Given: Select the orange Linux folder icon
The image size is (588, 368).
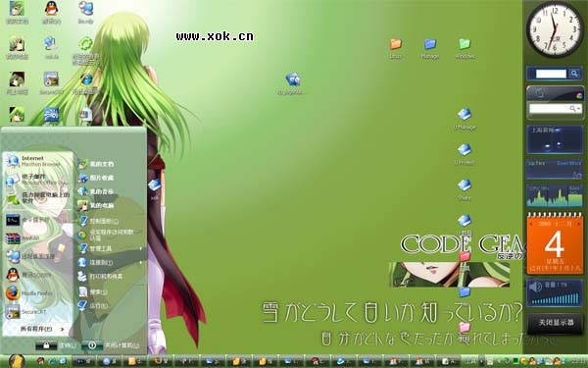Looking at the screenshot, I should pyautogui.click(x=395, y=44).
